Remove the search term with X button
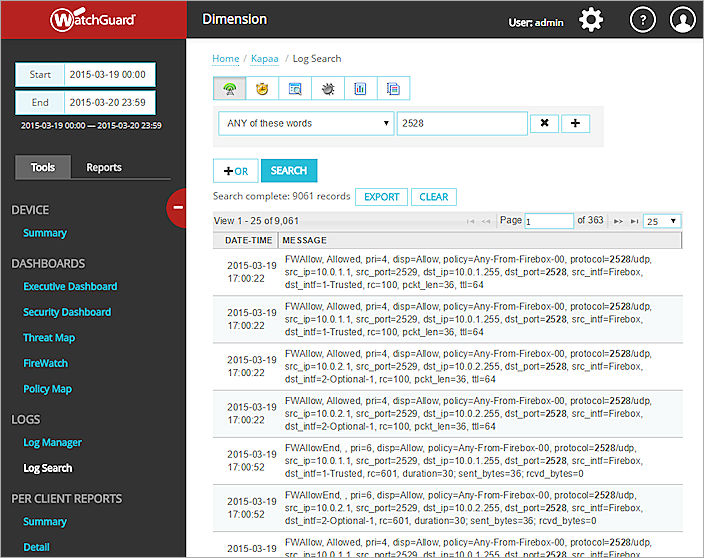 tap(544, 123)
